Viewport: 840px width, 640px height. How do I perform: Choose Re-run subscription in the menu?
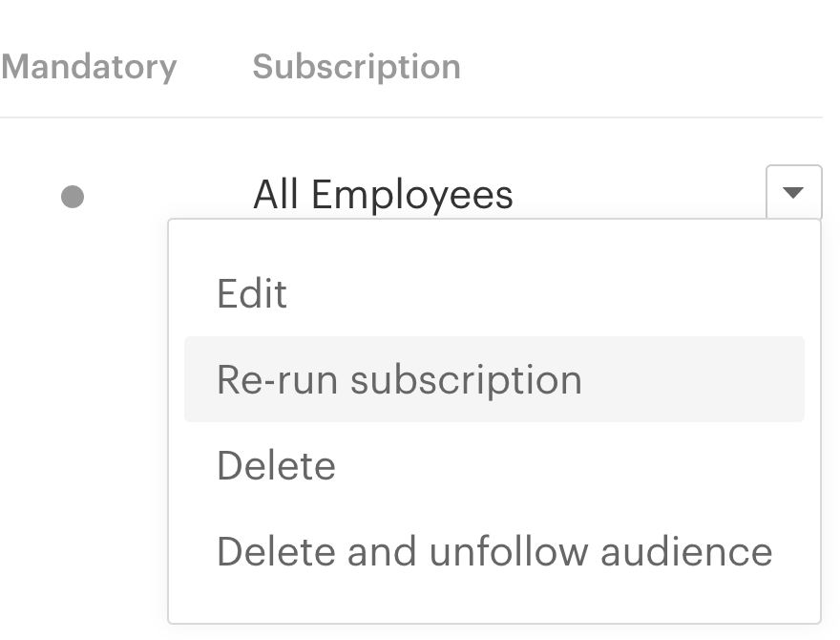pyautogui.click(x=399, y=379)
